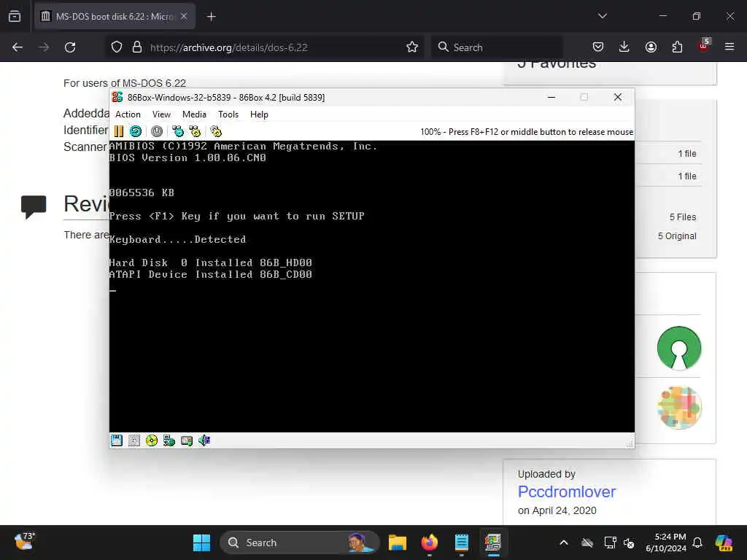Open Firefox account icon
747x560 pixels.
651,47
